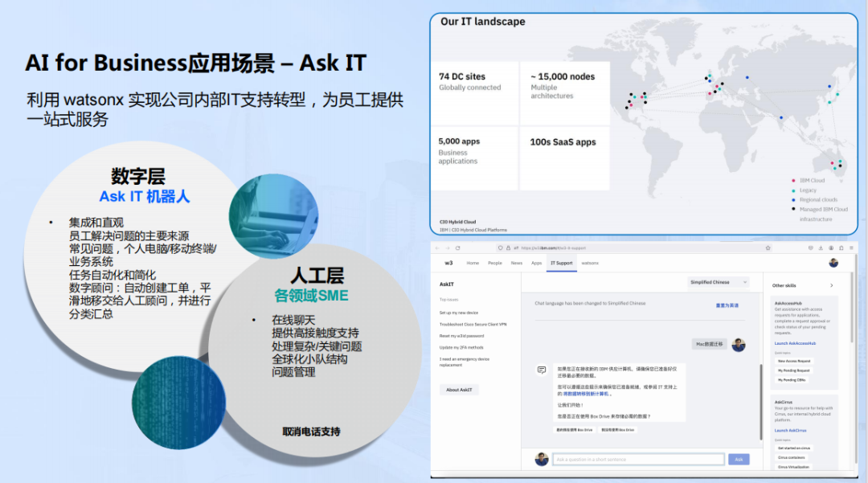Click the Ask submit button
The height and width of the screenshot is (483, 868).
(x=739, y=459)
